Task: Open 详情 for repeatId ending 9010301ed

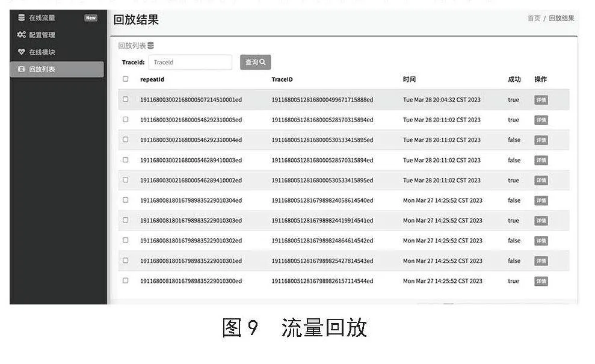Action: point(541,261)
